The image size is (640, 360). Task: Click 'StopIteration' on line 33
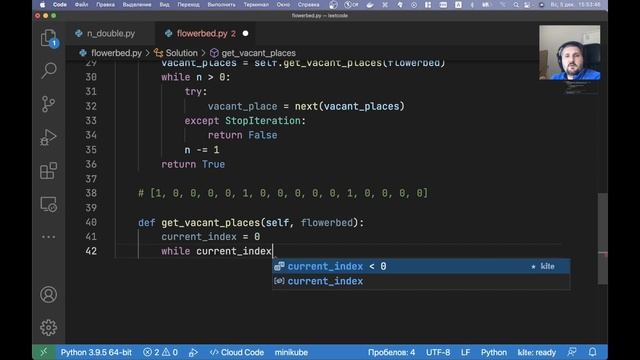pyautogui.click(x=263, y=121)
